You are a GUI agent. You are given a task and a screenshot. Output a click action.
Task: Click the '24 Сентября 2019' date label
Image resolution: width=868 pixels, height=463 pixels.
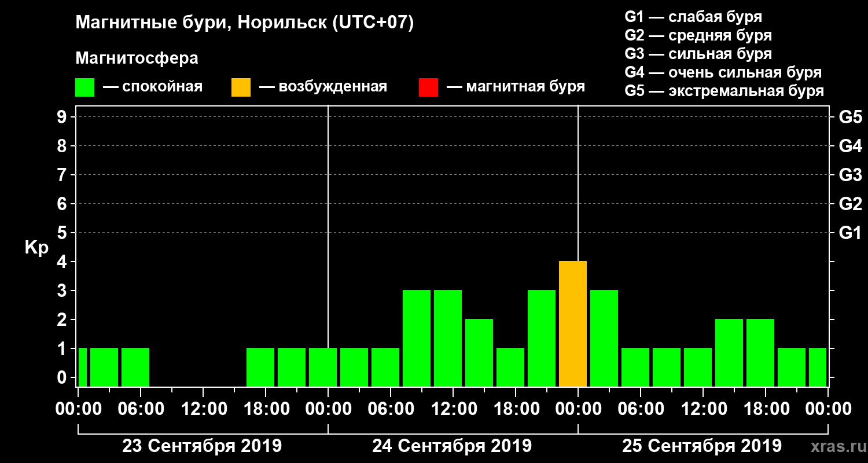[452, 446]
